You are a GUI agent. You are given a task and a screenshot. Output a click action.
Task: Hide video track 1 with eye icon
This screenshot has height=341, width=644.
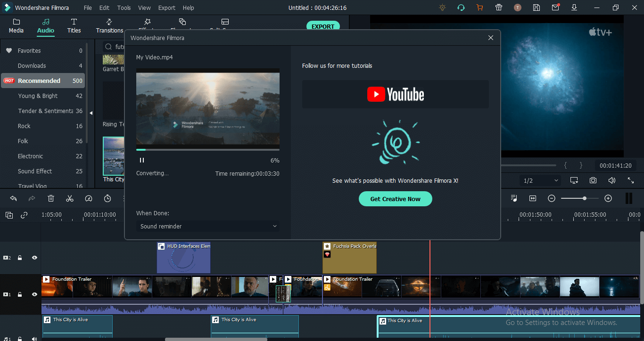[34, 294]
